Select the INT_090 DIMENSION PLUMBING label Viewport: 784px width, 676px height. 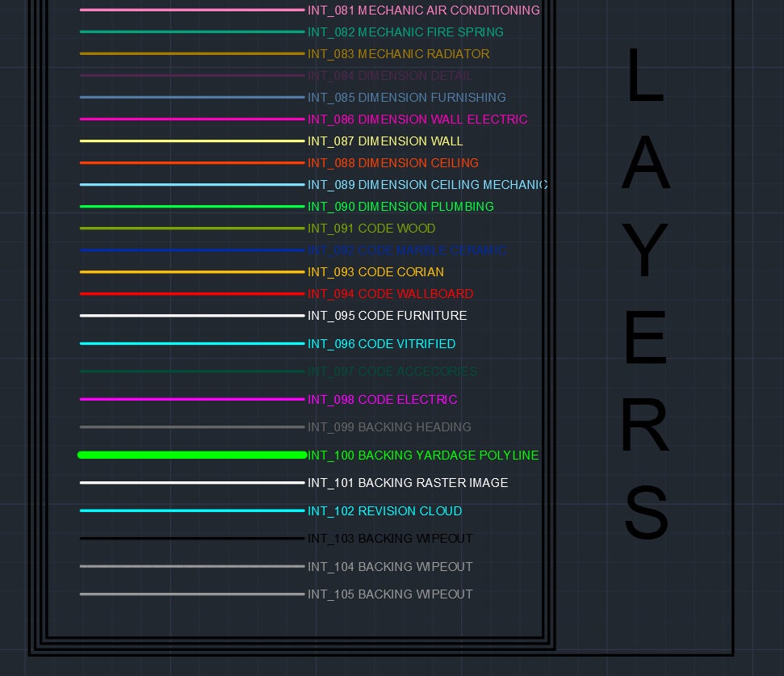[x=400, y=207]
